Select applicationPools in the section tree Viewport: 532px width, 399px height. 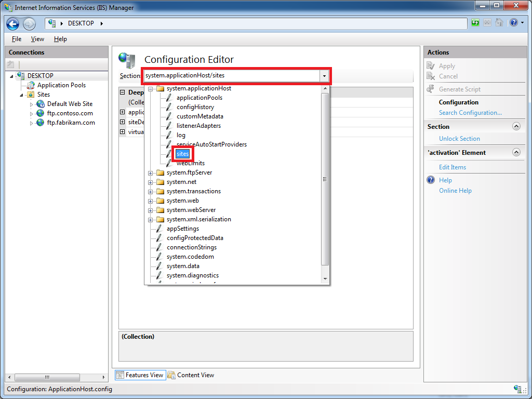199,98
